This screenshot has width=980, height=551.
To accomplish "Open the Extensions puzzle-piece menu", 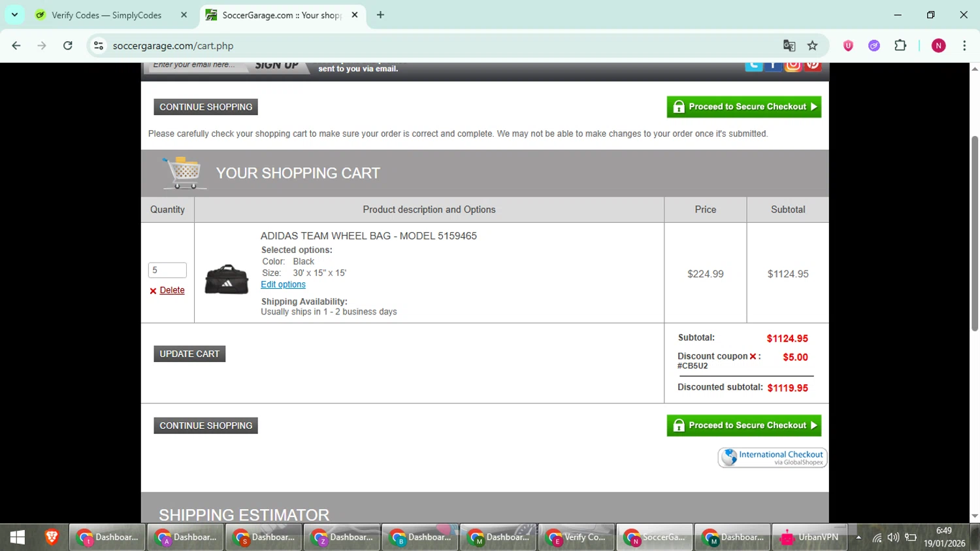I will click(x=900, y=46).
